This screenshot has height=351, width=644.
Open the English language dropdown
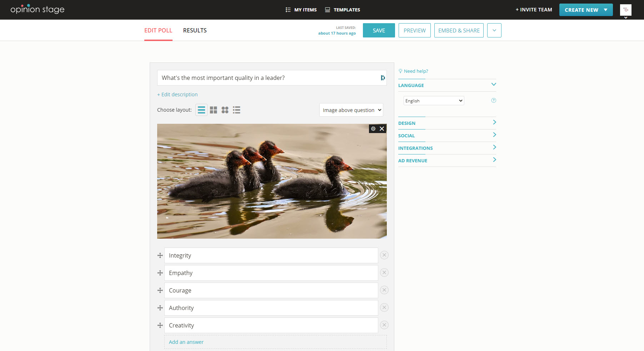click(x=434, y=101)
